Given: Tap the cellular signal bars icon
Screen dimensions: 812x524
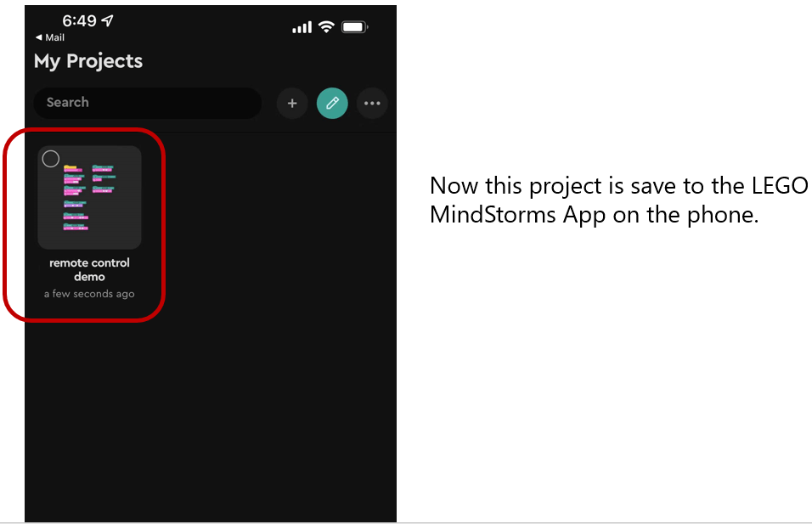Looking at the screenshot, I should 302,27.
